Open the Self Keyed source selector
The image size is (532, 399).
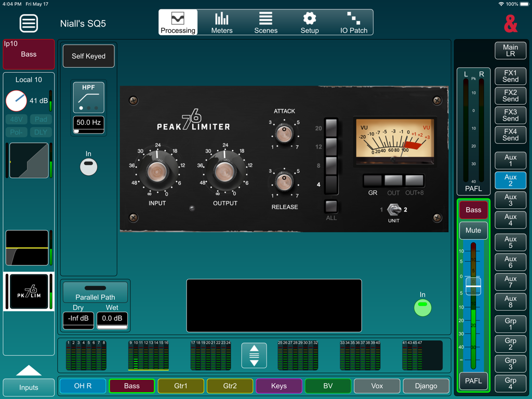88,56
